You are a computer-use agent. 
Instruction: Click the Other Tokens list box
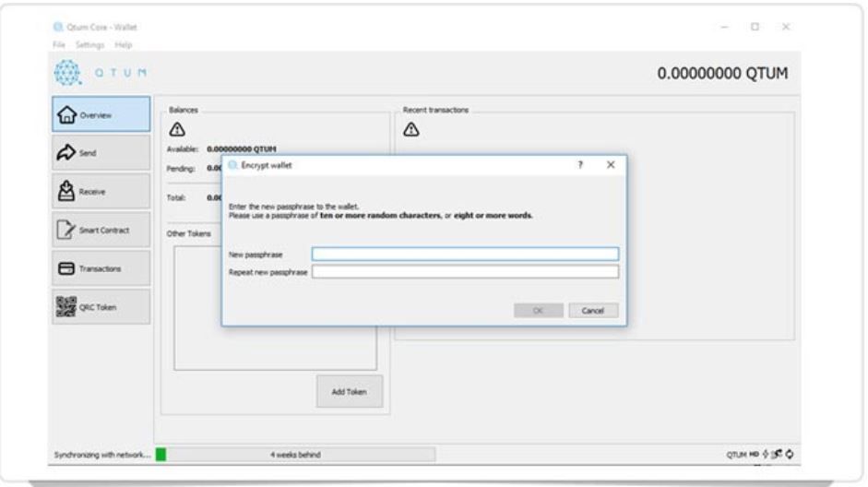tap(275, 308)
